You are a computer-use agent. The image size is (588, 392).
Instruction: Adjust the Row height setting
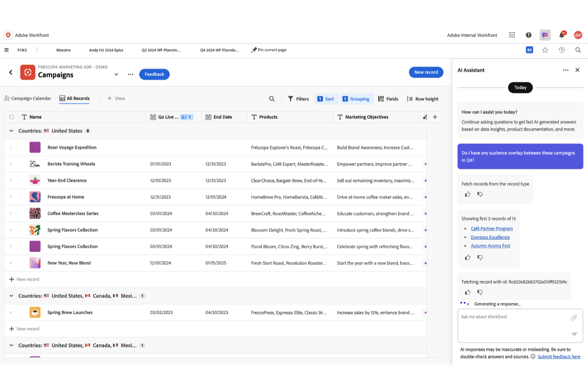(422, 98)
